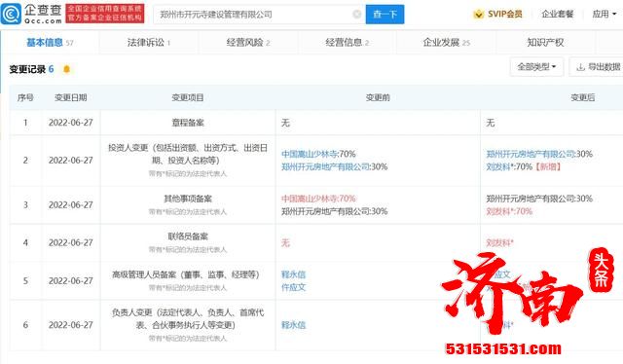
Task: Focus the company name search field
Action: coord(259,15)
